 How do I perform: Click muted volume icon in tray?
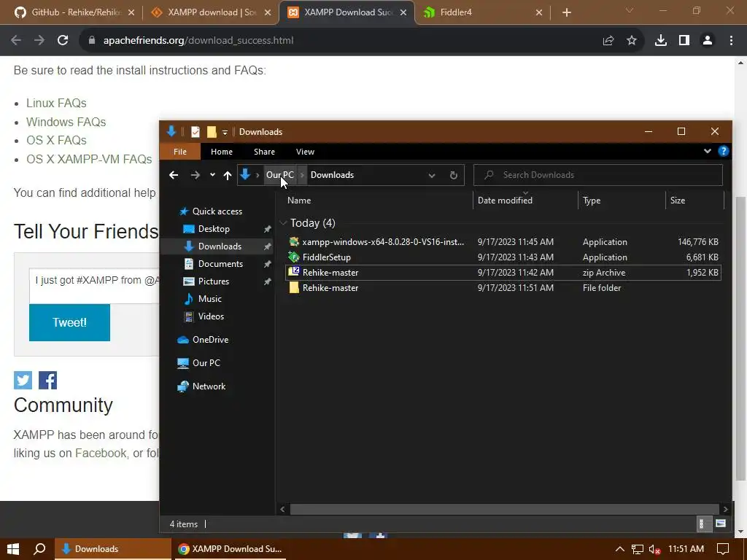[x=654, y=550]
